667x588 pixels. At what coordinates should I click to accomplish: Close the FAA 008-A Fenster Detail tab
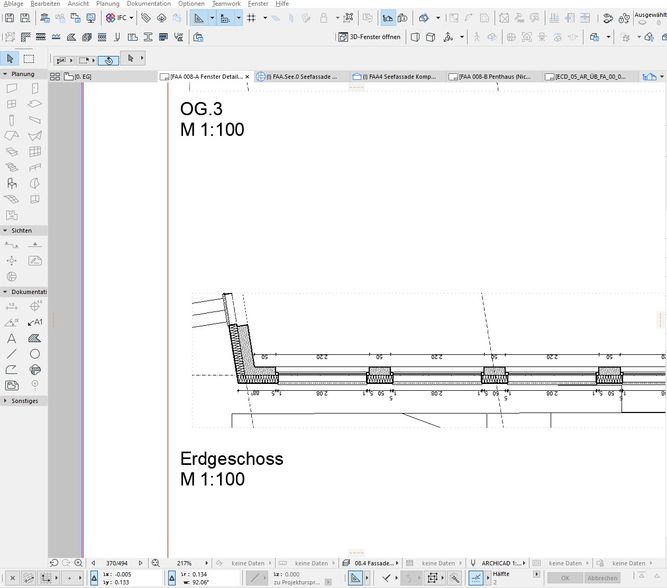(x=247, y=77)
